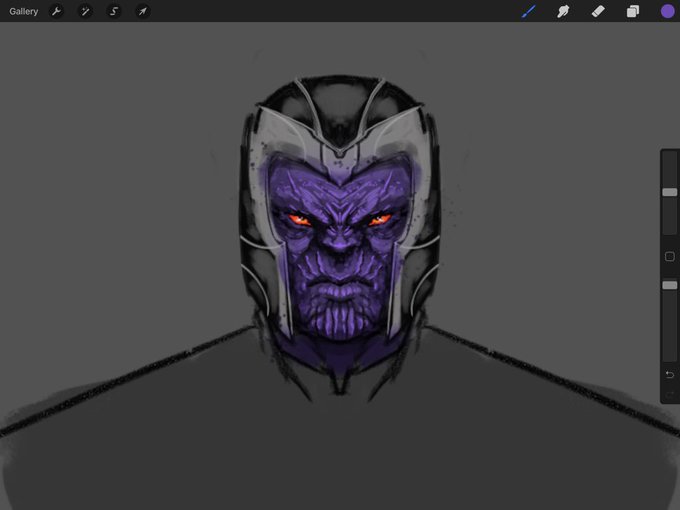Select the Smudge finger tool
Screen dimensions: 680x510
click(x=563, y=11)
